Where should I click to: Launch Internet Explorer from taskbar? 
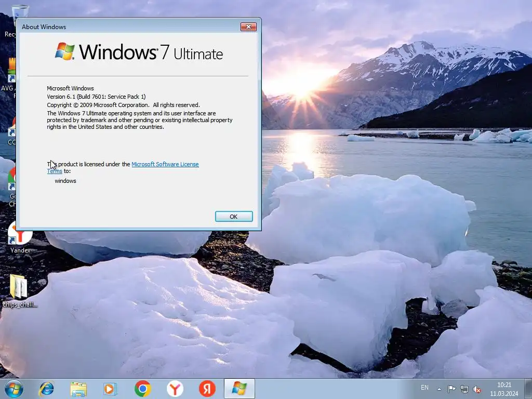coord(46,389)
